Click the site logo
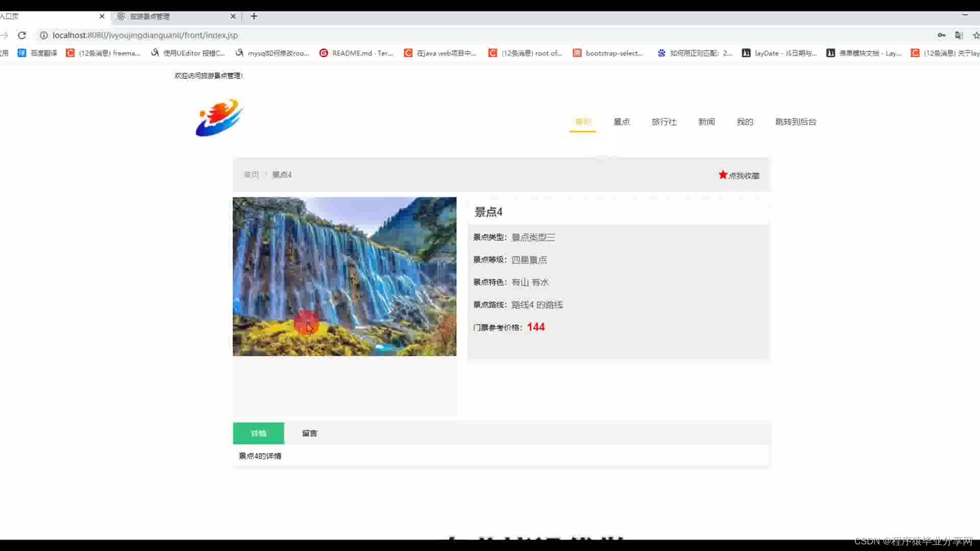980x551 pixels. click(x=219, y=118)
